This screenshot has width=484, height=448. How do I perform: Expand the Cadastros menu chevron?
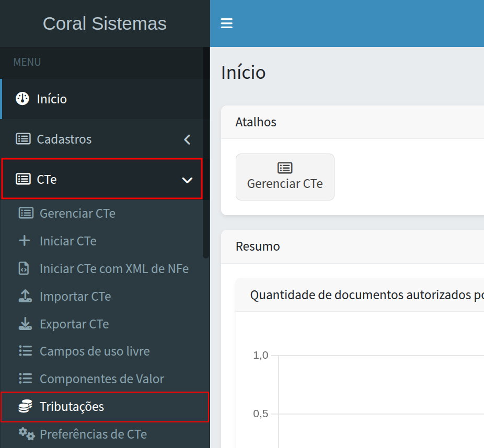187,139
